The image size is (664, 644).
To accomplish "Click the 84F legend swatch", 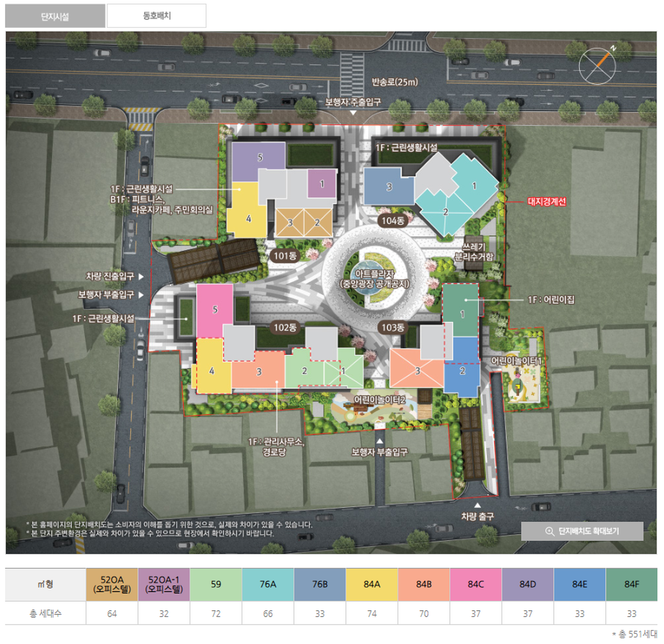I will (632, 585).
